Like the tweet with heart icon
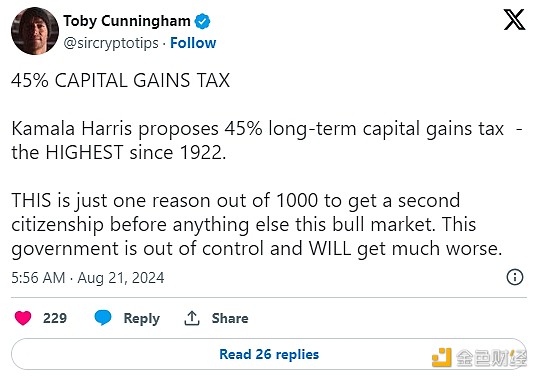Viewport: 538px width, 378px height. [x=23, y=318]
